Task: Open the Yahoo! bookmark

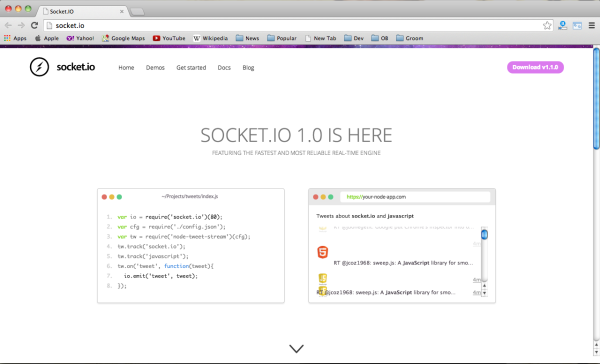Action: point(80,38)
